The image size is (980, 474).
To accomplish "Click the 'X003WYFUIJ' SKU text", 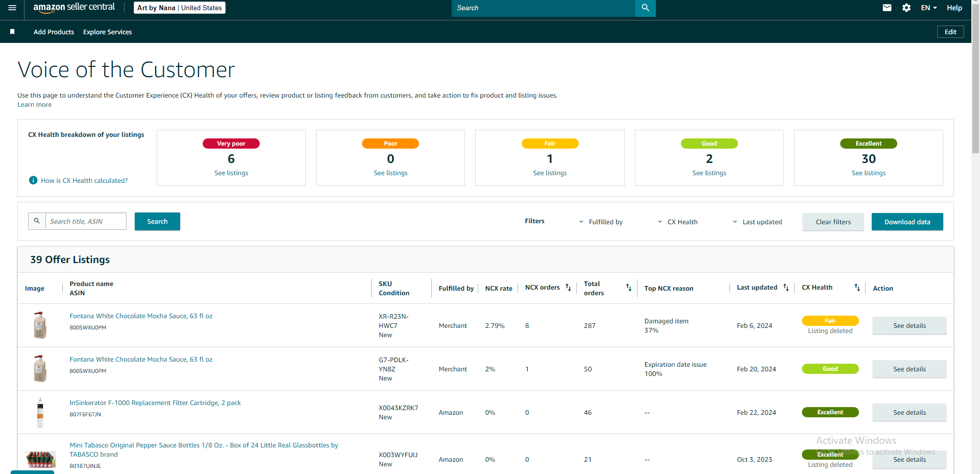I will click(398, 455).
